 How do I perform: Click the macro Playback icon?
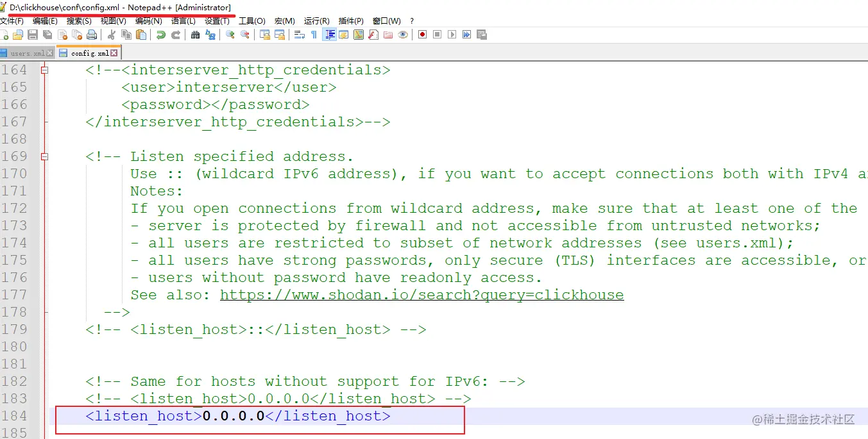coord(452,35)
